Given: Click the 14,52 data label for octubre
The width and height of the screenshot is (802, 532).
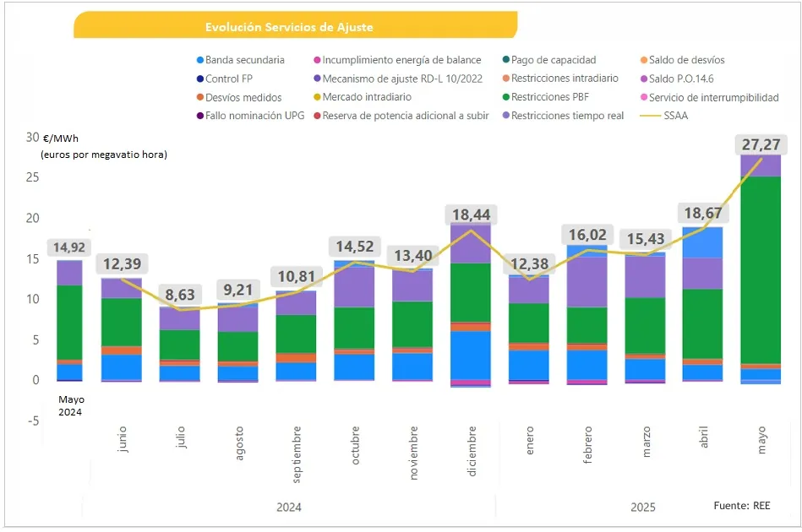Looking at the screenshot, I should pyautogui.click(x=354, y=247).
